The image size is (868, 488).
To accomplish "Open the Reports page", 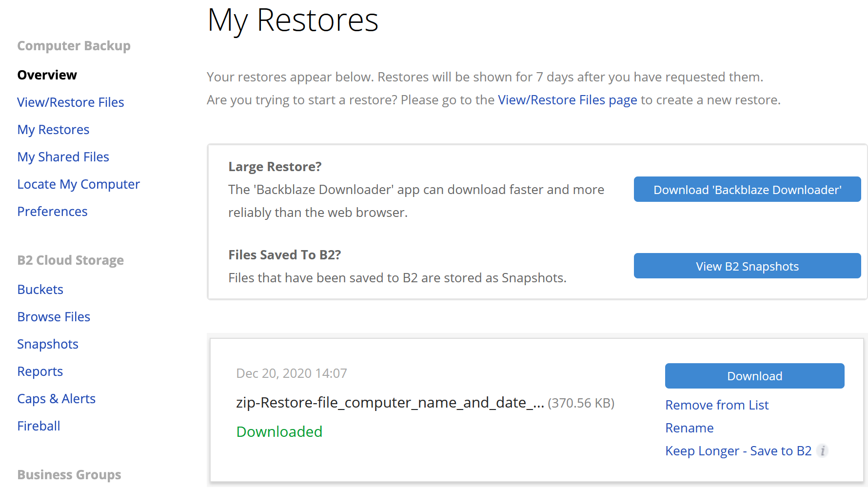I will pos(40,371).
